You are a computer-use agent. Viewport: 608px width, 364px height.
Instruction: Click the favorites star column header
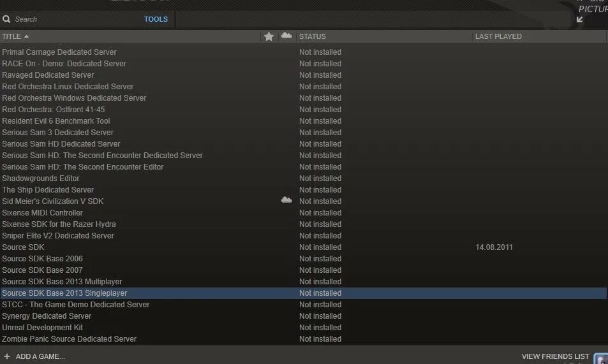(x=269, y=36)
